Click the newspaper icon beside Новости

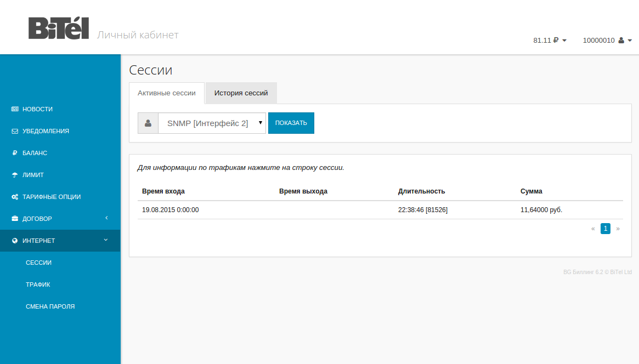coord(15,109)
